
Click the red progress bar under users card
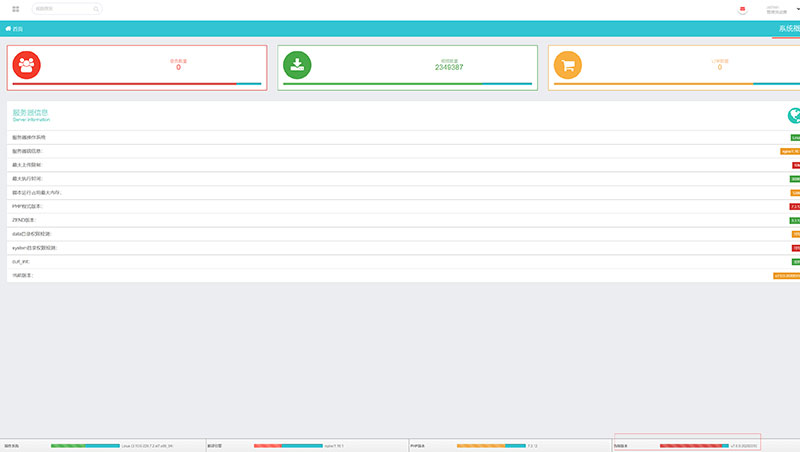[x=124, y=84]
